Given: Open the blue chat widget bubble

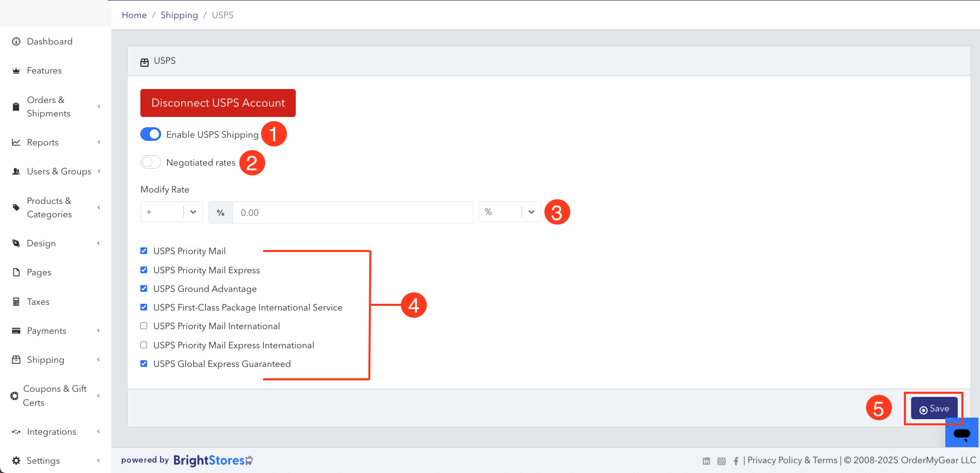Looking at the screenshot, I should (962, 433).
